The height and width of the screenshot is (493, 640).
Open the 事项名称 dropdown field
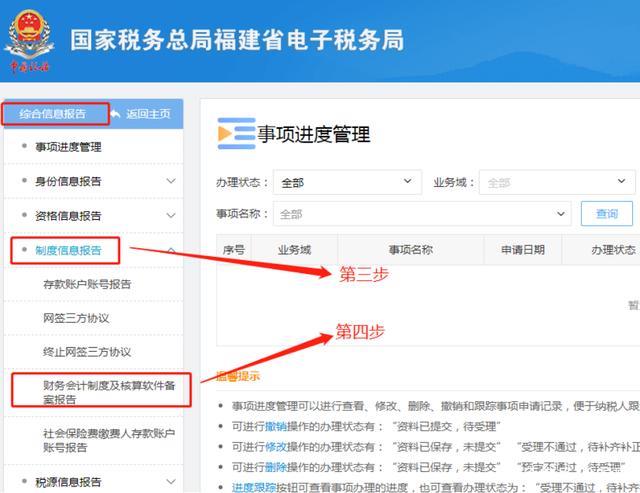(x=421, y=214)
